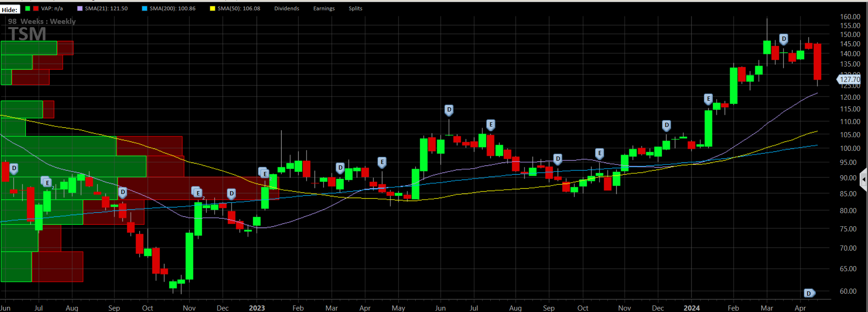
Task: Select the earnings marker in mid-July 2023
Action: pyautogui.click(x=491, y=125)
